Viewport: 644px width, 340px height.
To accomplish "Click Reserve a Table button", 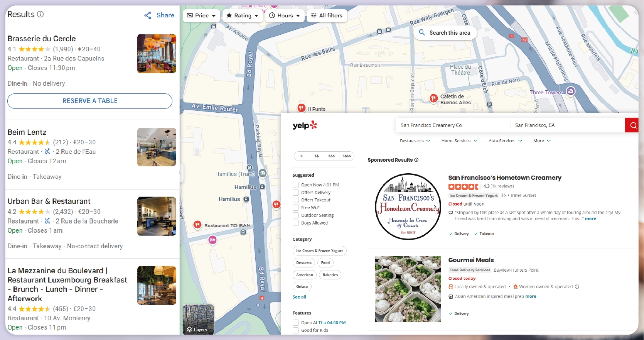I will tap(90, 101).
